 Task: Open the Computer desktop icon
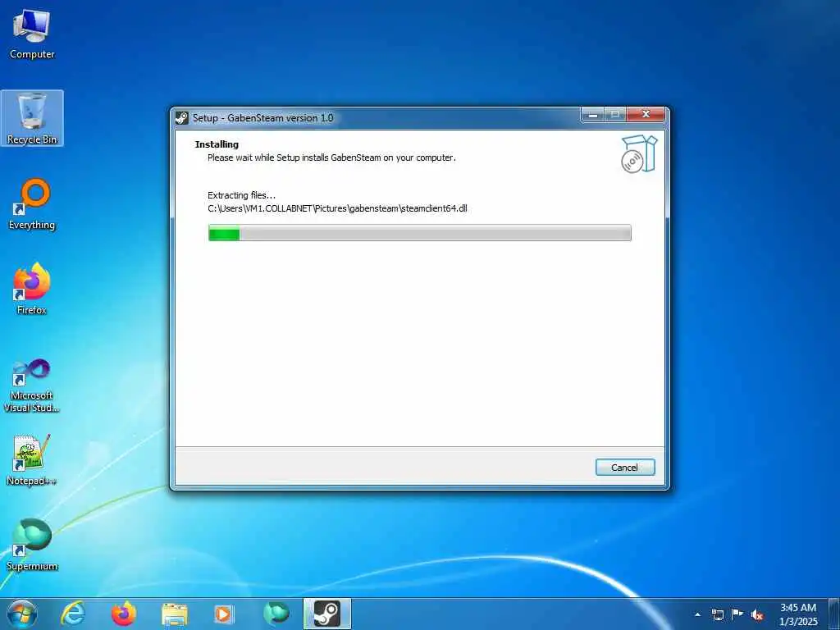pos(32,34)
